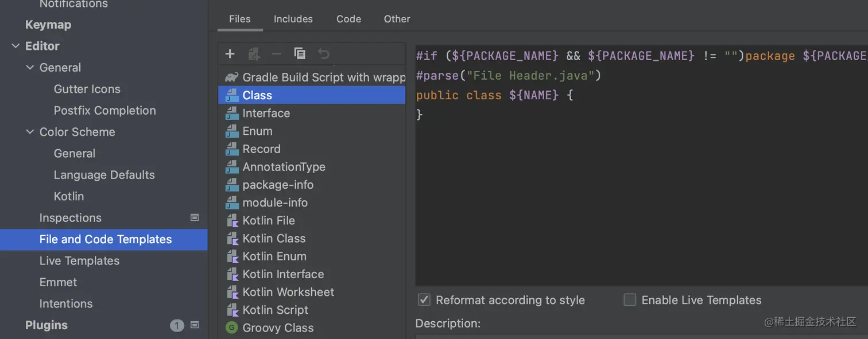This screenshot has height=339, width=868.
Task: Click the Copy Template icon
Action: pos(300,54)
